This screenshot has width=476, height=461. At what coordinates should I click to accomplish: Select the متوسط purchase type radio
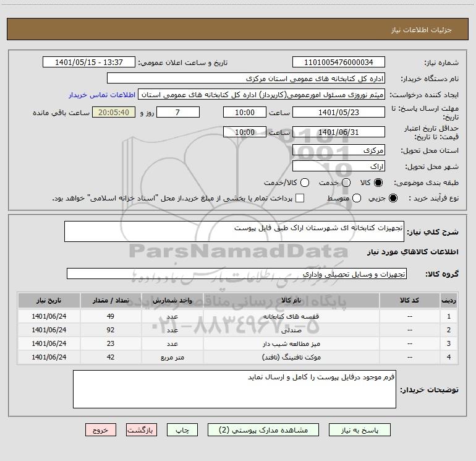357,198
